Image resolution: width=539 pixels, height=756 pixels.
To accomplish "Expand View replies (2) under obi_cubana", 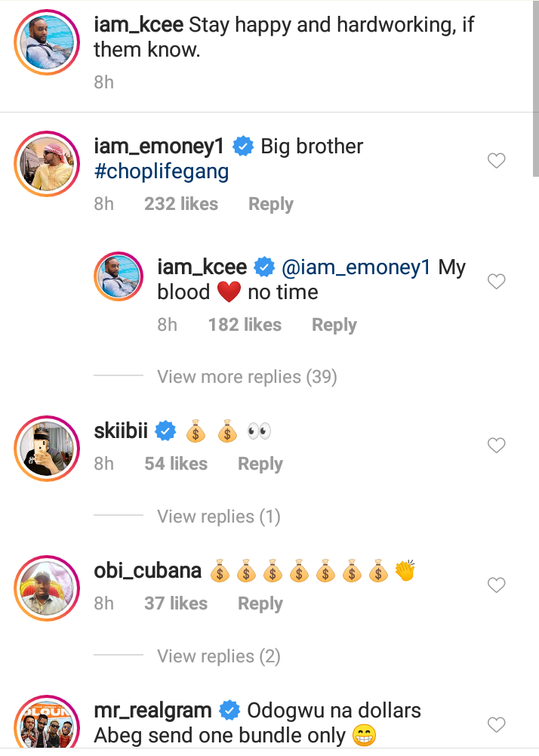I will tap(218, 656).
